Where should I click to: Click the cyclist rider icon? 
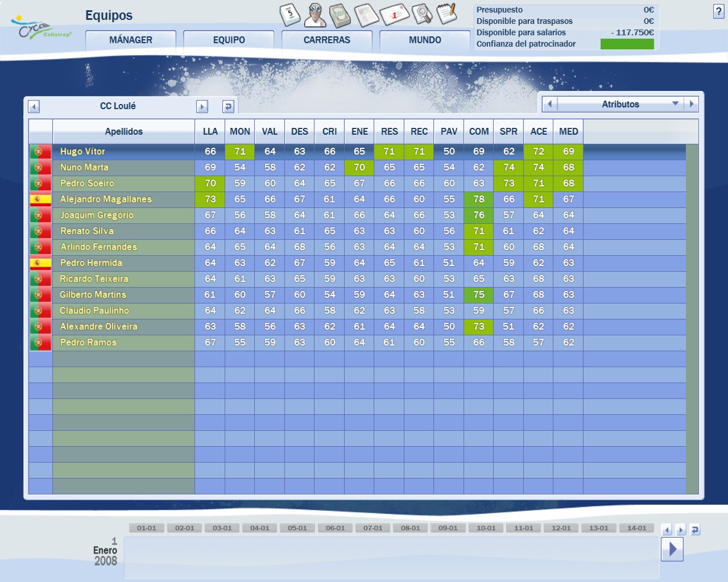point(315,15)
